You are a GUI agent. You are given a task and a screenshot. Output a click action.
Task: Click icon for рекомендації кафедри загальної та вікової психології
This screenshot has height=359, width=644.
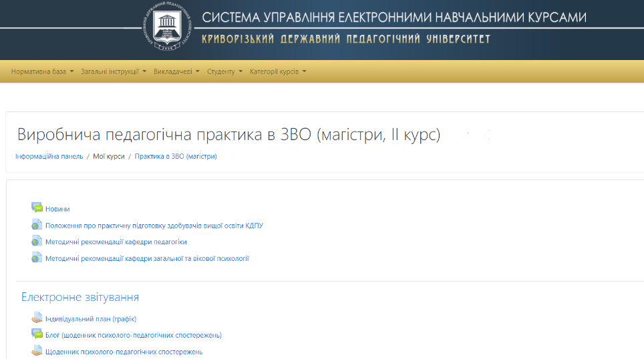coord(37,258)
